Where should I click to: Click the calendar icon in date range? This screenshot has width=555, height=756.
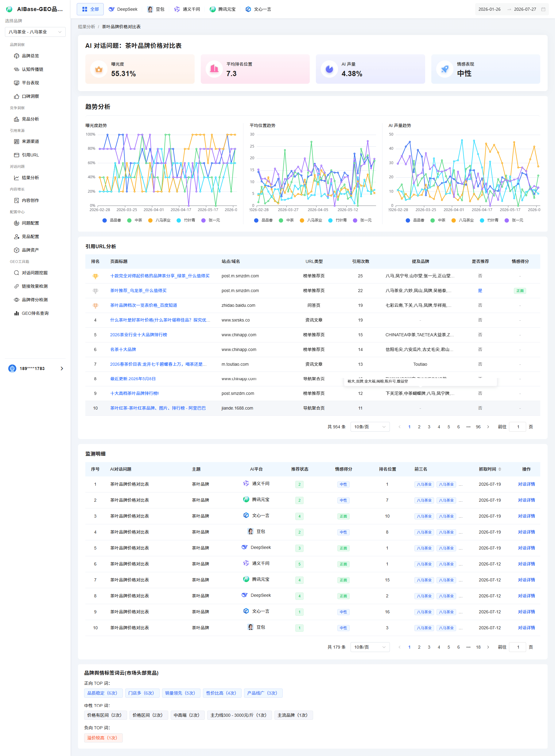click(x=543, y=9)
